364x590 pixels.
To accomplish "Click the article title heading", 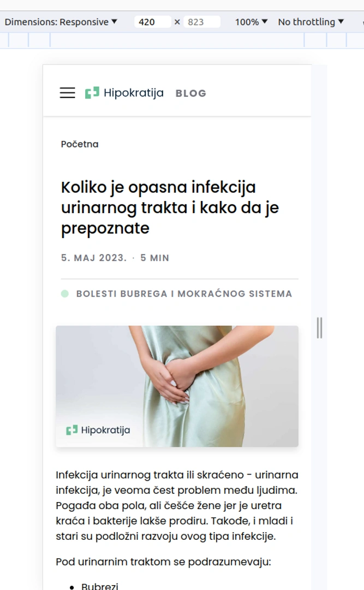I will (170, 208).
